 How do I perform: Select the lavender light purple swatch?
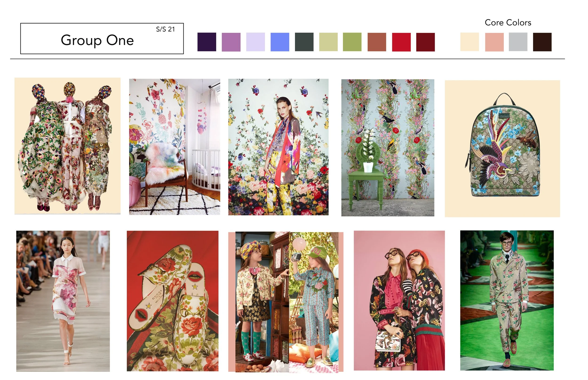(x=255, y=42)
